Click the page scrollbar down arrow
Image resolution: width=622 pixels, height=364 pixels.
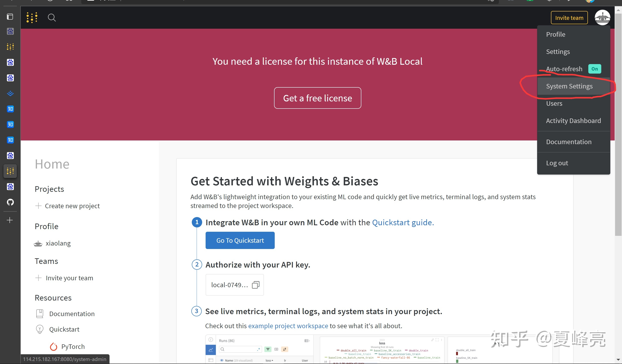coord(618,360)
